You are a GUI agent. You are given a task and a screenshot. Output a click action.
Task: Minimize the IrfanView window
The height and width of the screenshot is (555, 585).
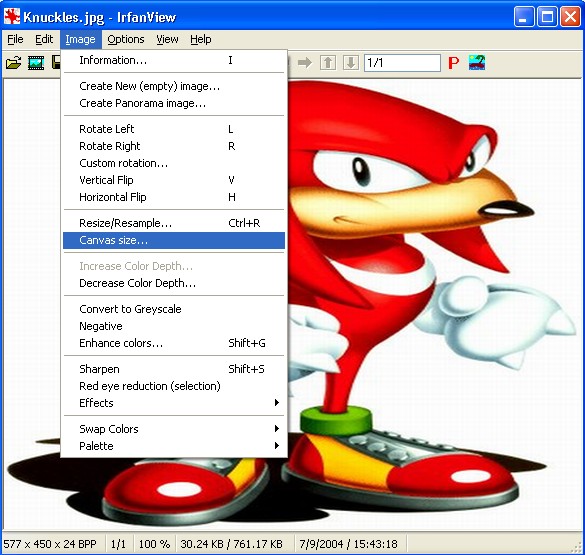coord(523,16)
